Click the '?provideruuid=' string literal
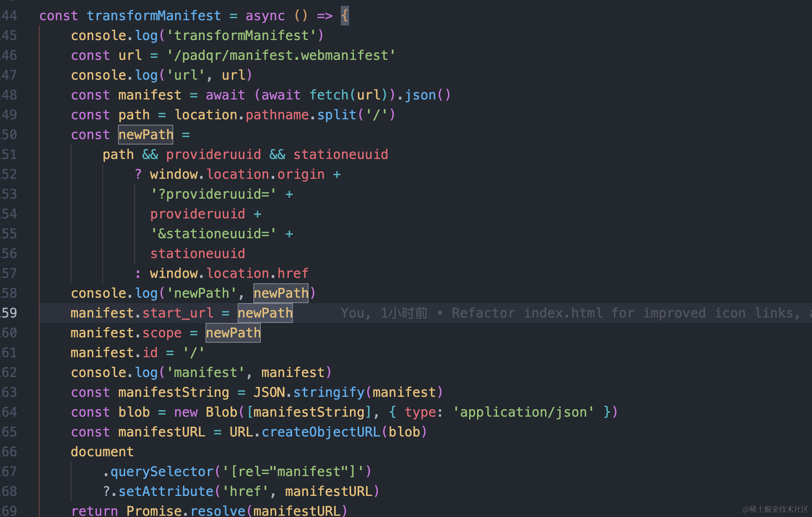Image resolution: width=812 pixels, height=517 pixels. point(213,194)
